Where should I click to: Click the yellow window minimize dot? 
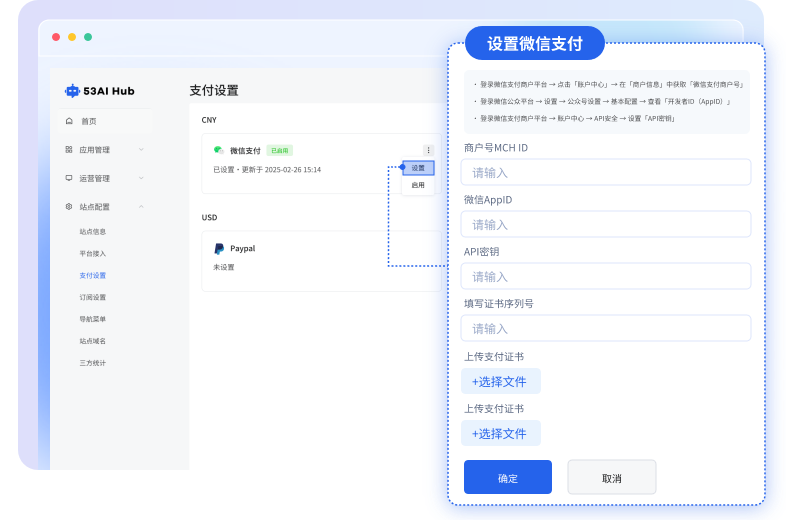click(x=72, y=37)
